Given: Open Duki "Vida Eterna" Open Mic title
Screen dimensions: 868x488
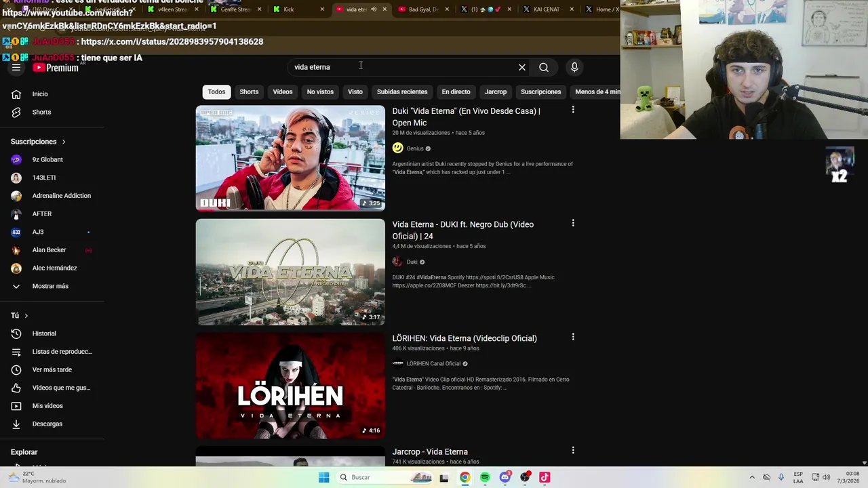Looking at the screenshot, I should [467, 117].
